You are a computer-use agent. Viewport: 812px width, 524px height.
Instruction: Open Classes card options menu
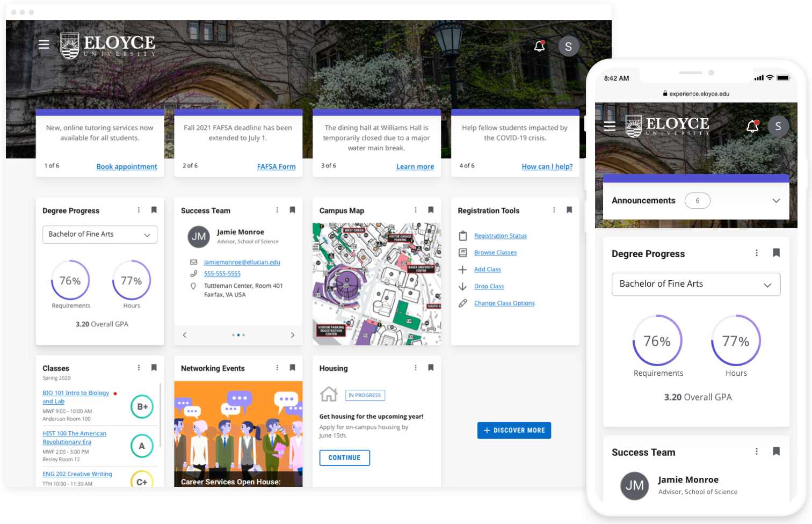pos(139,368)
